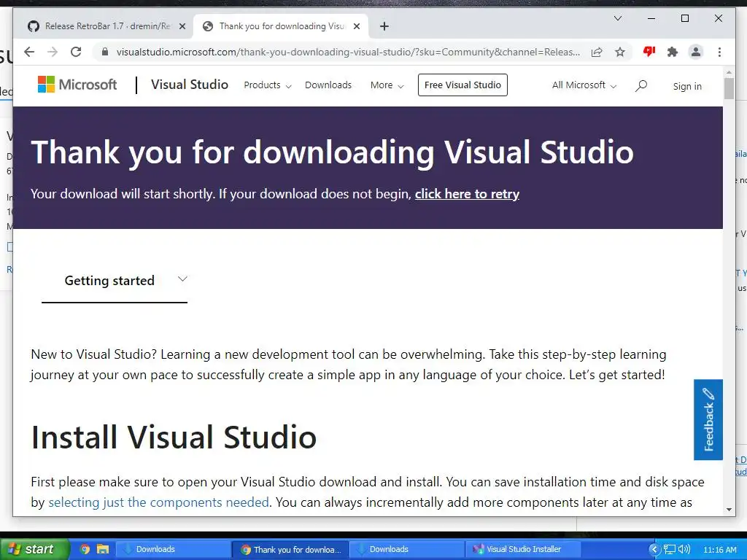Search the Microsoft site

coord(641,86)
